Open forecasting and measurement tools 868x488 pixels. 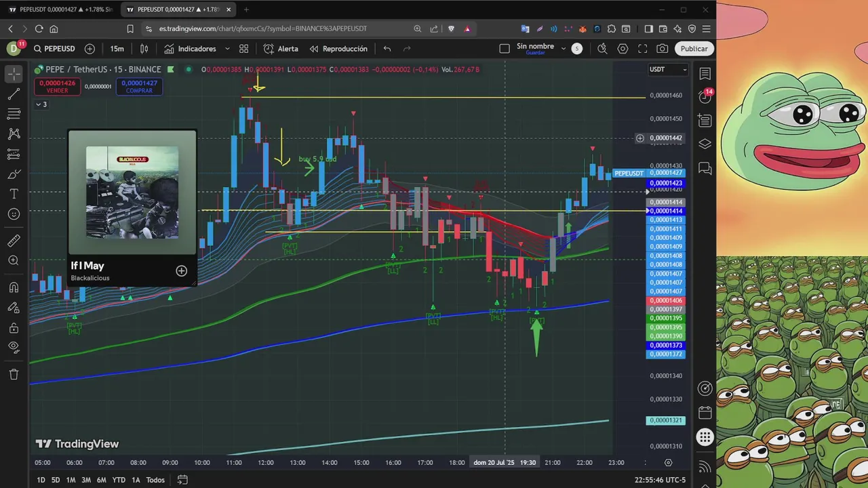14,154
